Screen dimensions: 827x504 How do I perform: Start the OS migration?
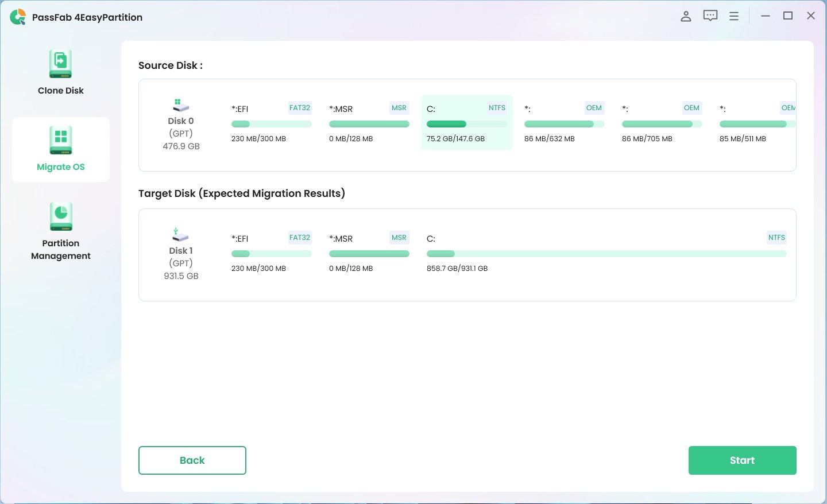click(x=742, y=460)
